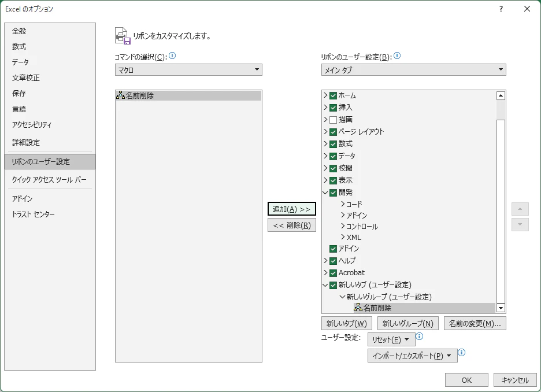This screenshot has height=392, width=541.
Task: Toggle the ページ レイアウト checkbox
Action: 333,132
